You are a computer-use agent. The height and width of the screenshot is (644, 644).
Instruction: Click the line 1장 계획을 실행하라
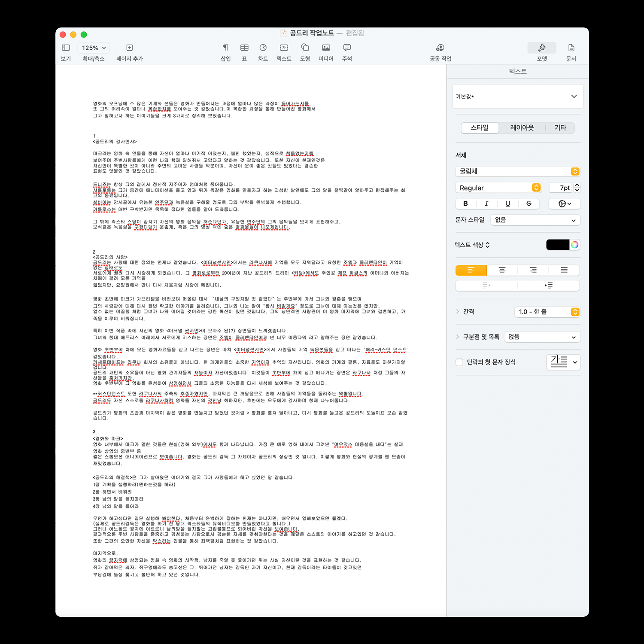tap(134, 484)
